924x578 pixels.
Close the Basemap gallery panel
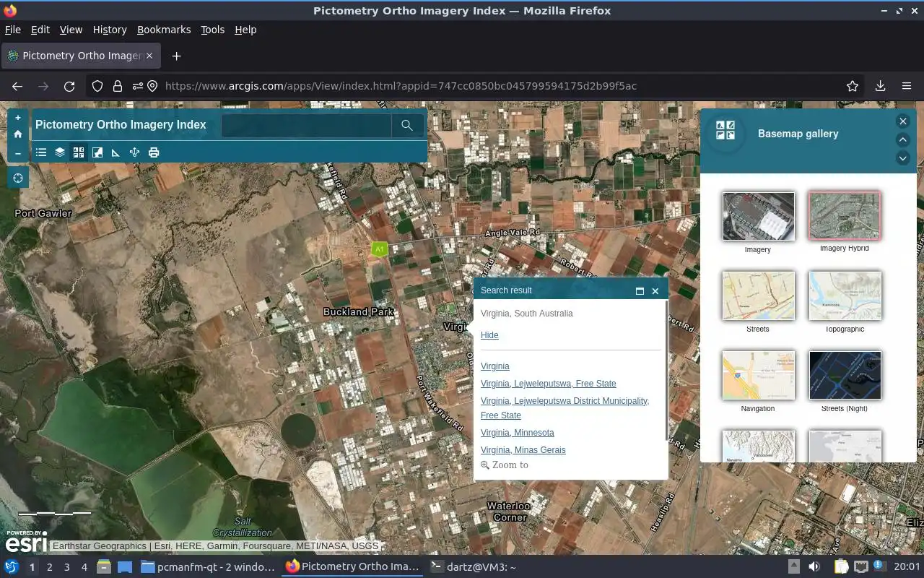[x=902, y=121]
